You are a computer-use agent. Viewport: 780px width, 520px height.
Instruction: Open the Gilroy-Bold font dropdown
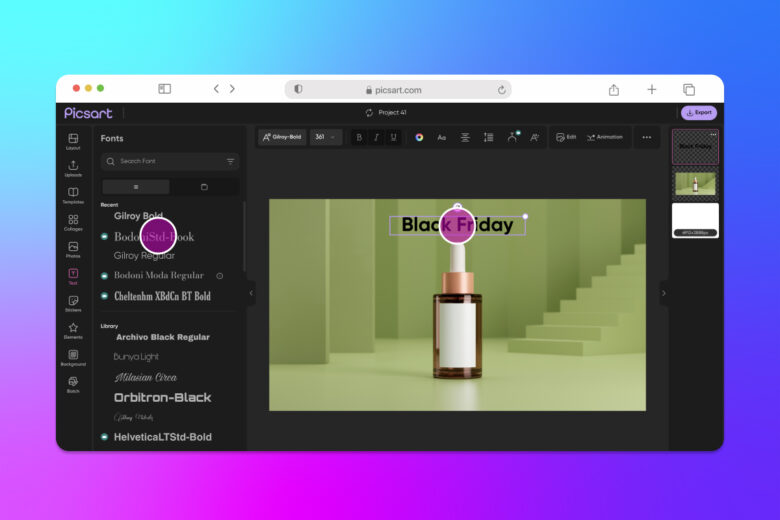[282, 137]
